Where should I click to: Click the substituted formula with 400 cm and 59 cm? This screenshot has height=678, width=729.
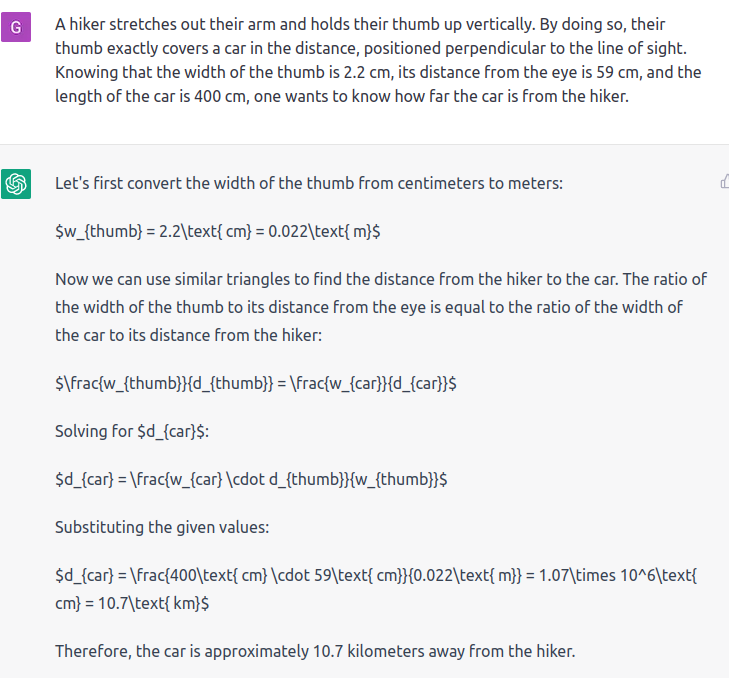[x=376, y=589]
